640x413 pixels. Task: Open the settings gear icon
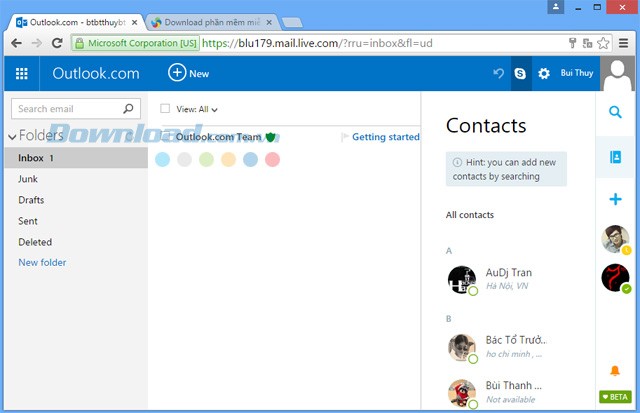tap(544, 73)
